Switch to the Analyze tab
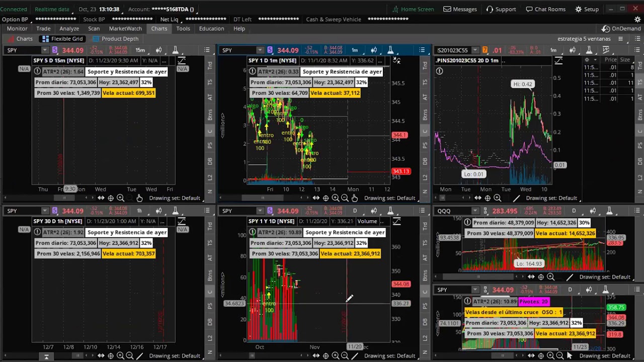This screenshot has height=362, width=644. [69, 29]
